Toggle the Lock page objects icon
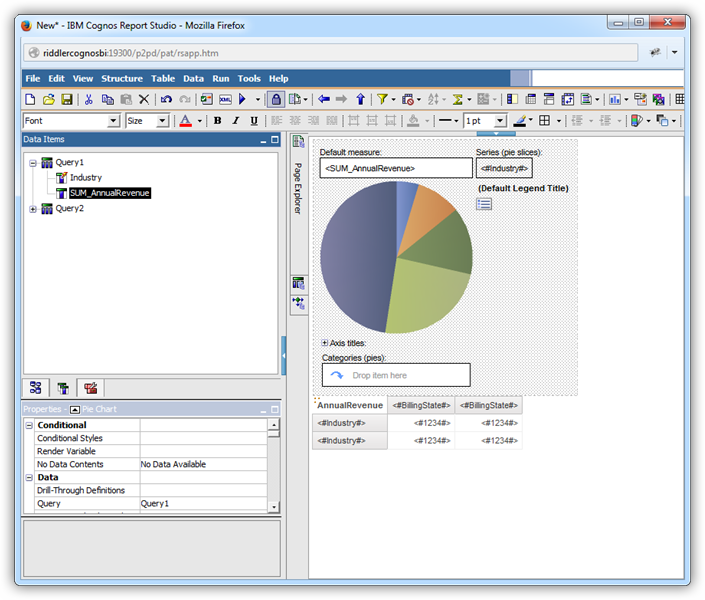 point(276,99)
